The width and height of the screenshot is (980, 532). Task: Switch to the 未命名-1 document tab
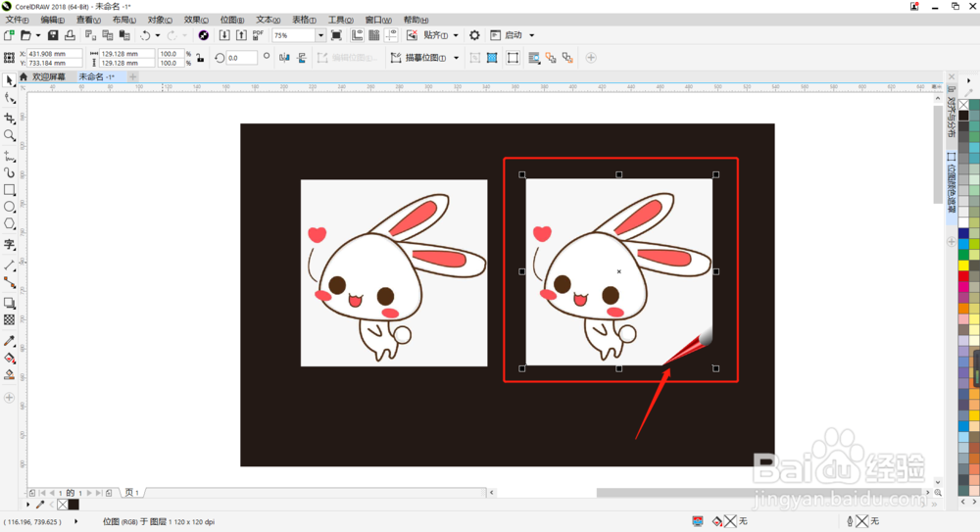(x=96, y=76)
